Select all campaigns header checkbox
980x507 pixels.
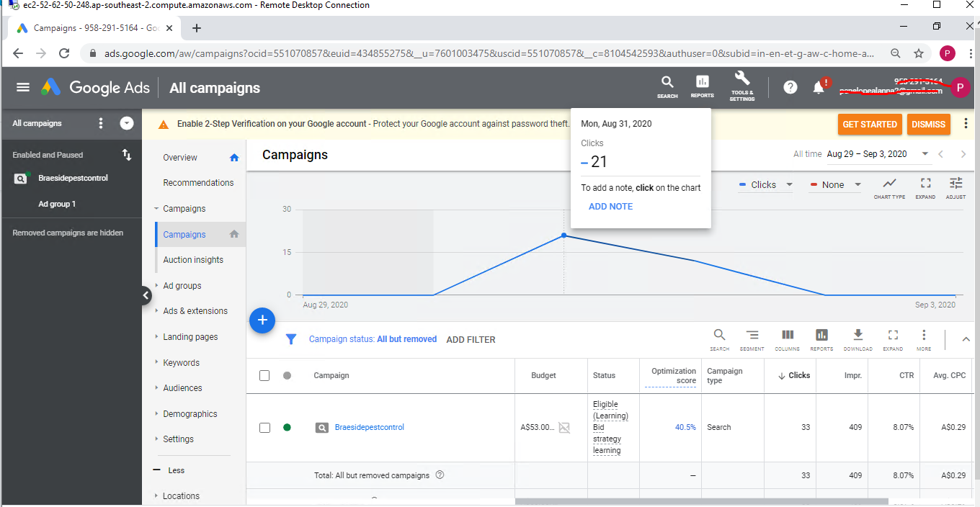[264, 375]
